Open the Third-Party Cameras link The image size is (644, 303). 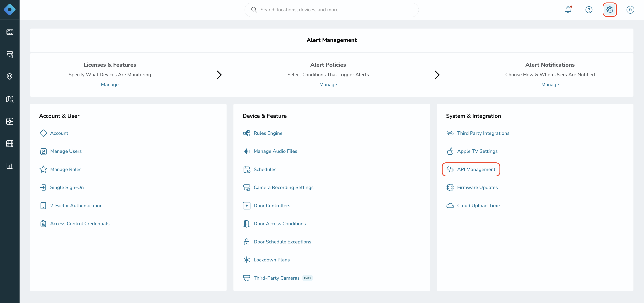277,278
